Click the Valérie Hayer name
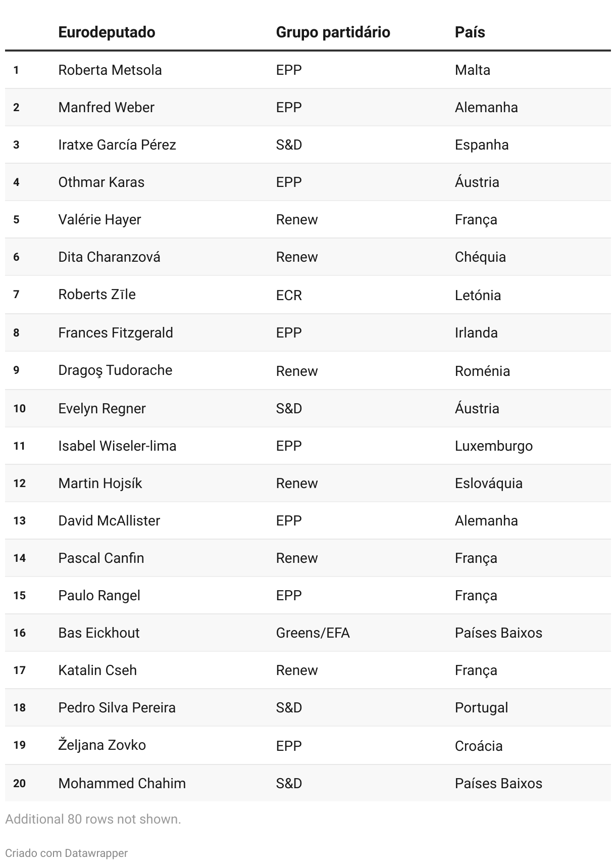This screenshot has height=865, width=616. click(x=99, y=219)
